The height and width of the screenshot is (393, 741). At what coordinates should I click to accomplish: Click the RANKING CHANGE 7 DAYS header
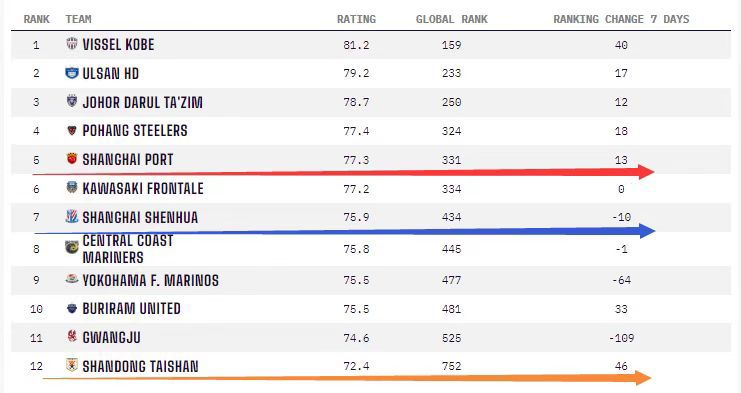(x=621, y=19)
